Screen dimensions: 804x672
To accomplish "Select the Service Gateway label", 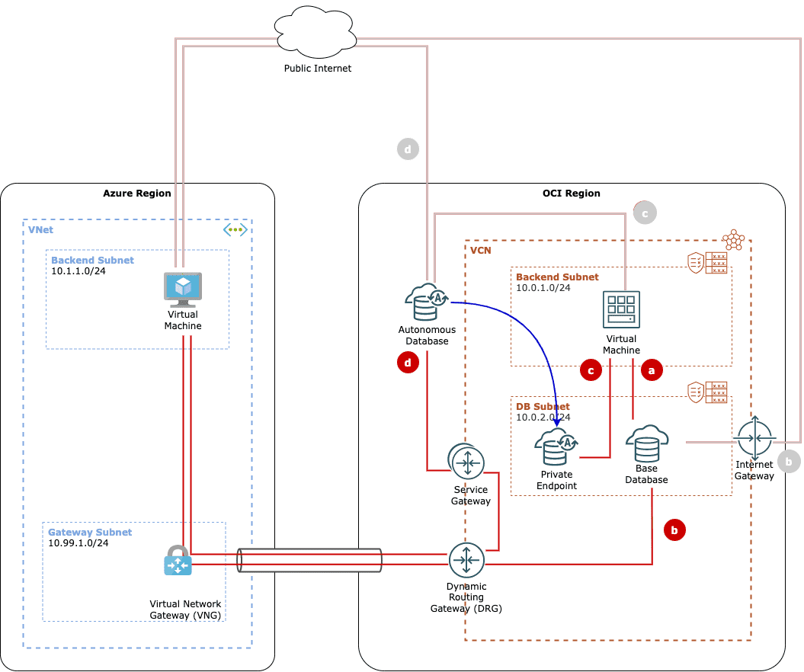I will pos(471,495).
